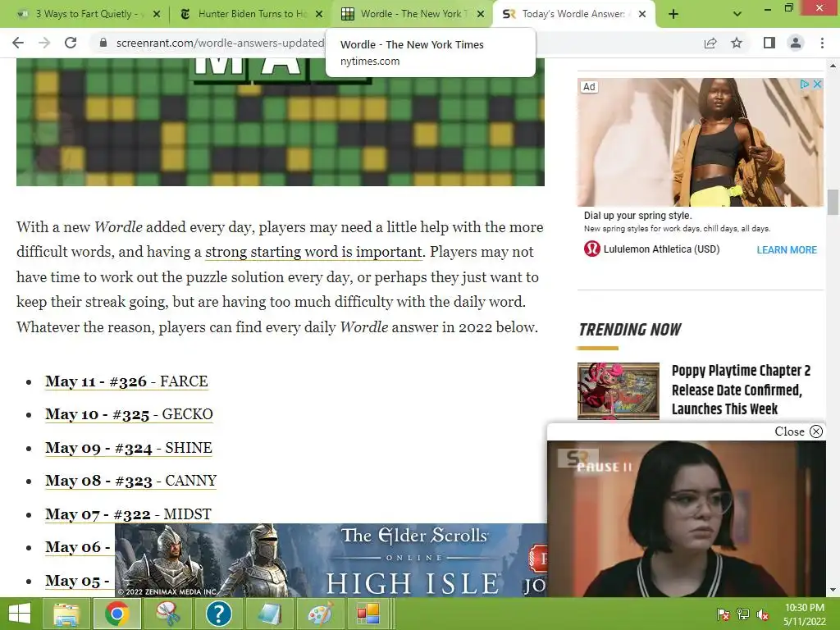Click the Elder Scrolls High Isle banner
This screenshot has width=840, height=630.
tap(331, 560)
